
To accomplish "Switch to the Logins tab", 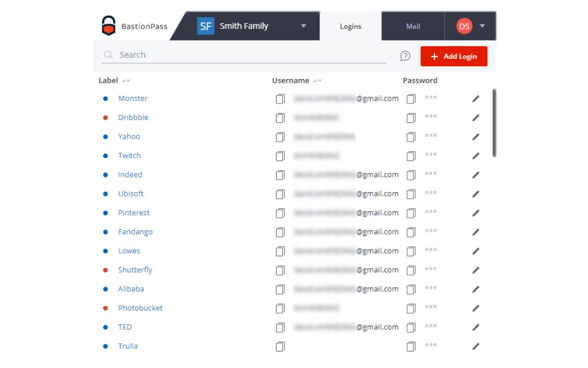I will [351, 26].
